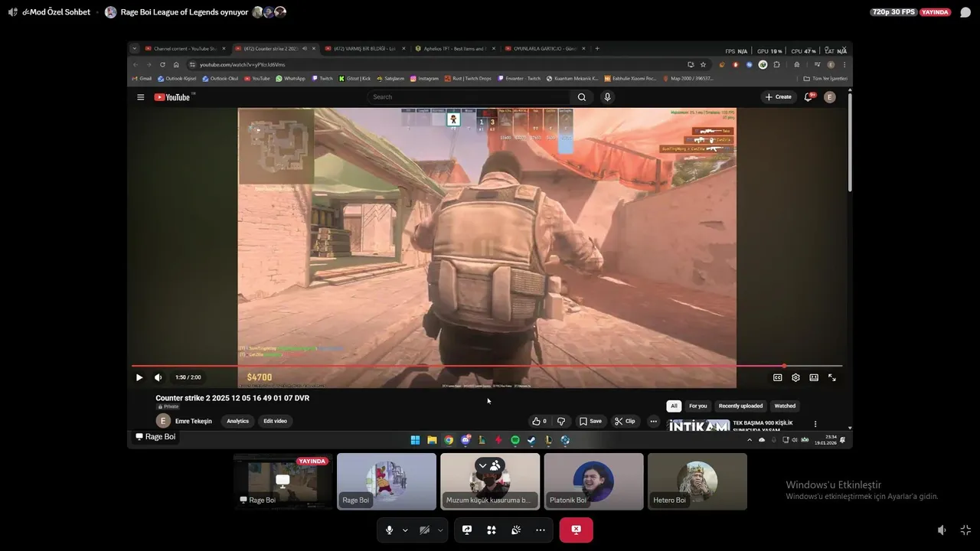Click the Mod Özel Sohbet channel name
Image resolution: width=980 pixels, height=551 pixels.
56,12
